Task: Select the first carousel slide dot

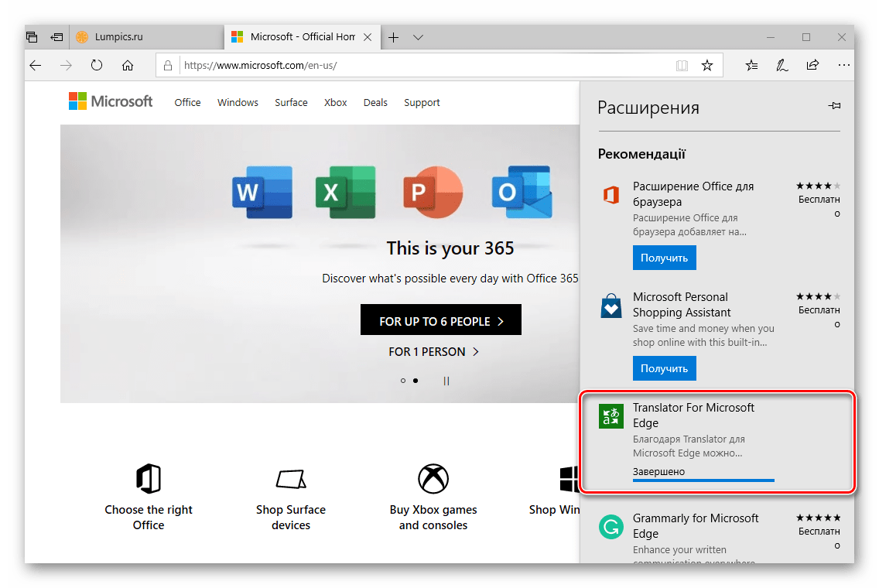Action: (403, 381)
